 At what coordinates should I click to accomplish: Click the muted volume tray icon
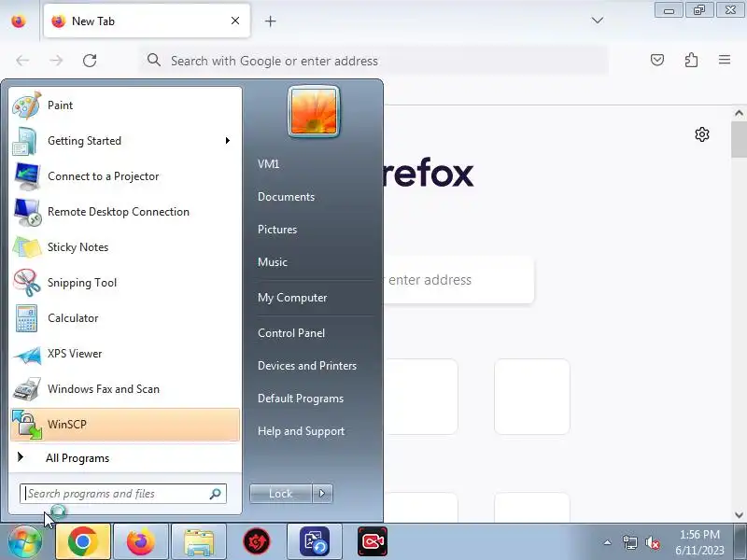(652, 542)
